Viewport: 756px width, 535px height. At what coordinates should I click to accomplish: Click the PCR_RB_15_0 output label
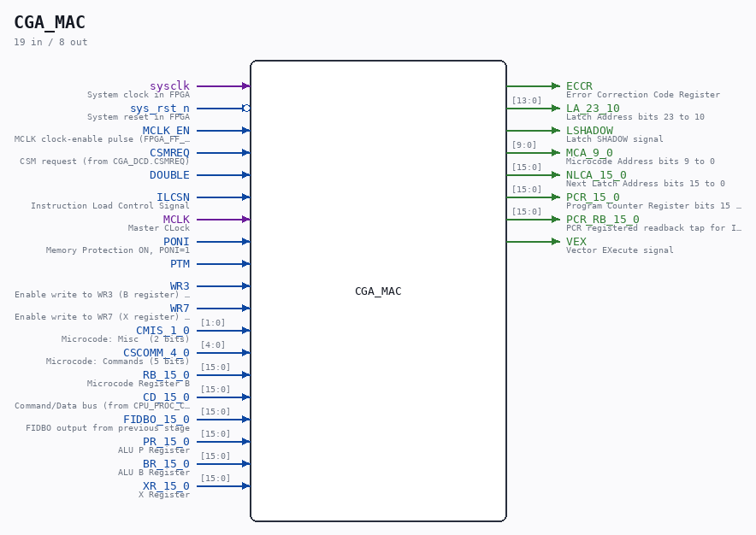pyautogui.click(x=603, y=220)
